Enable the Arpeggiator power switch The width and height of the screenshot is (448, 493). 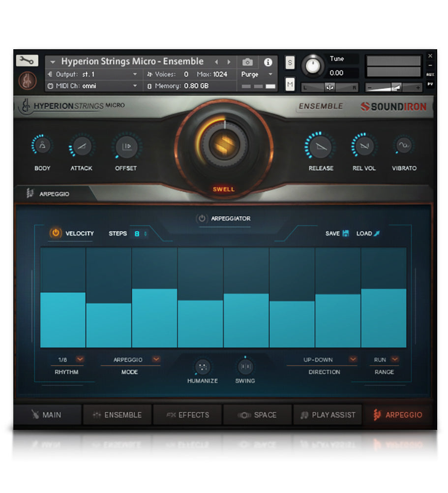[202, 218]
